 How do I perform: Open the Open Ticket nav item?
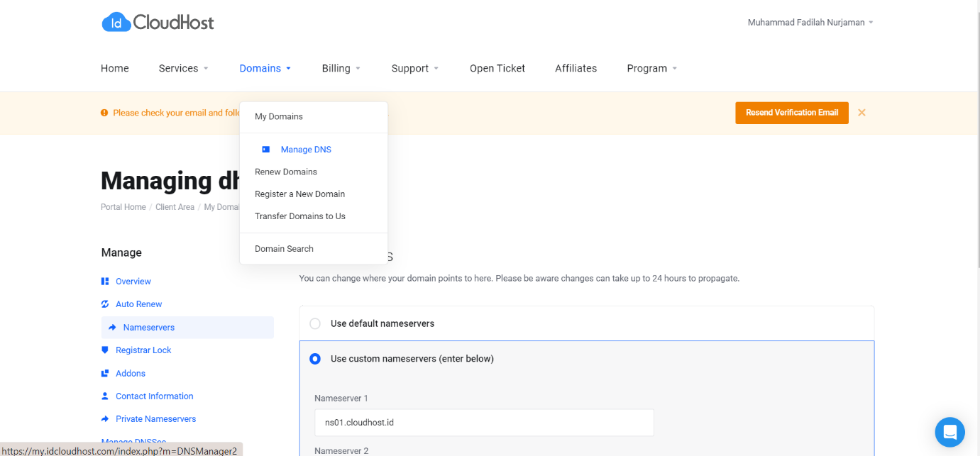[x=497, y=68]
